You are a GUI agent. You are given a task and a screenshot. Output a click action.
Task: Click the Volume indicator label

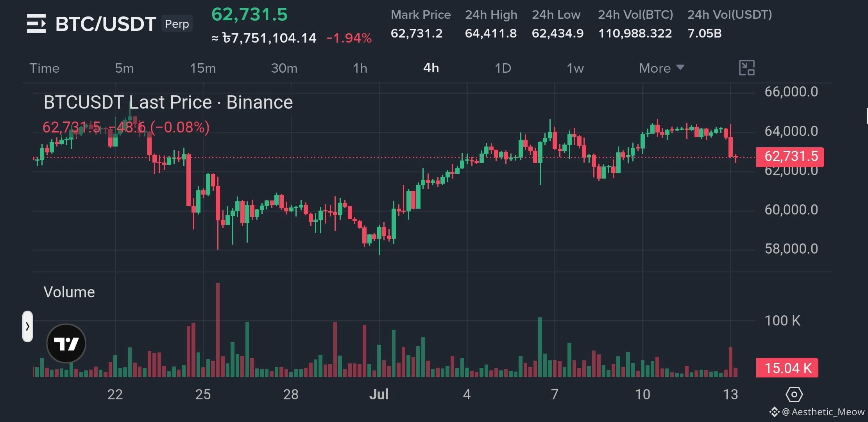(69, 292)
